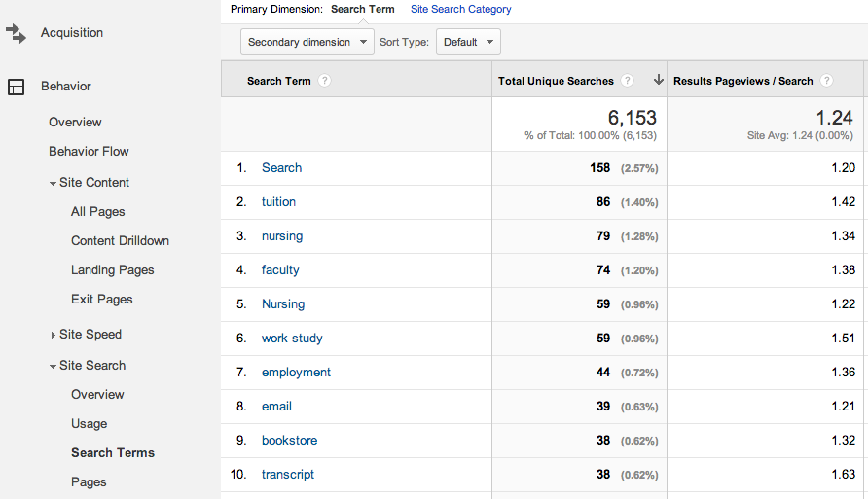Open the Behavior Flow report
This screenshot has height=499, width=868.
89,151
